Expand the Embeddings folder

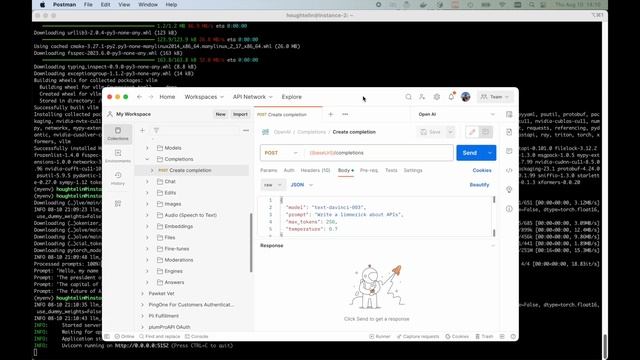click(x=147, y=226)
